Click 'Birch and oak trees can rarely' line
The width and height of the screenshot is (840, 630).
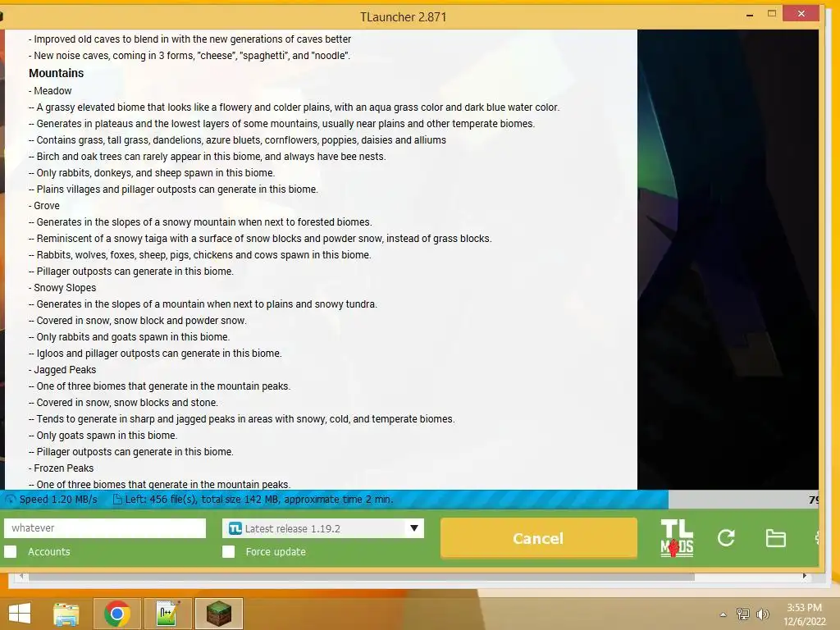coord(208,157)
